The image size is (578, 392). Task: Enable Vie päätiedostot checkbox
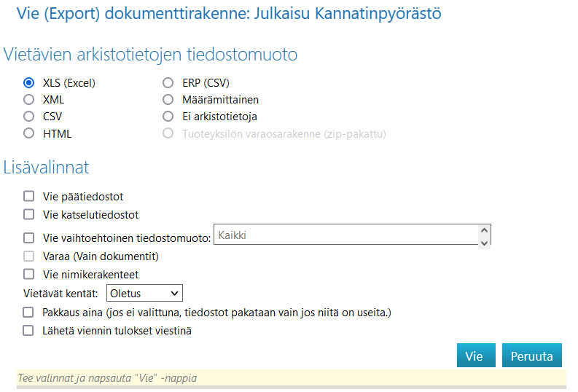pyautogui.click(x=29, y=196)
